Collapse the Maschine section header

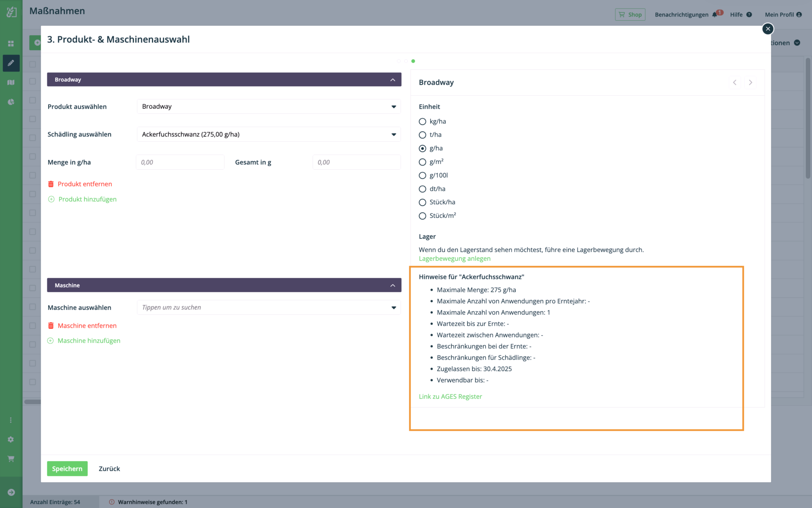click(x=224, y=285)
